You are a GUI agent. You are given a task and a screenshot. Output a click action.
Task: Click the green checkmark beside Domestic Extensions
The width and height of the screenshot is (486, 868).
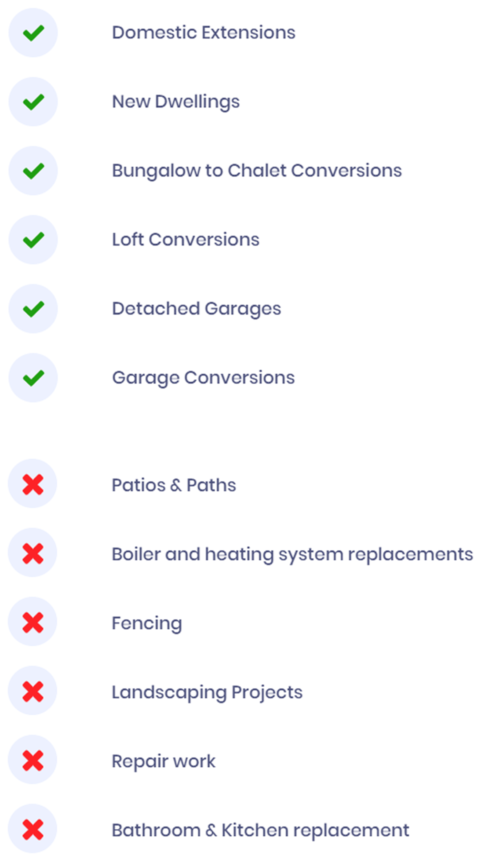(x=33, y=33)
